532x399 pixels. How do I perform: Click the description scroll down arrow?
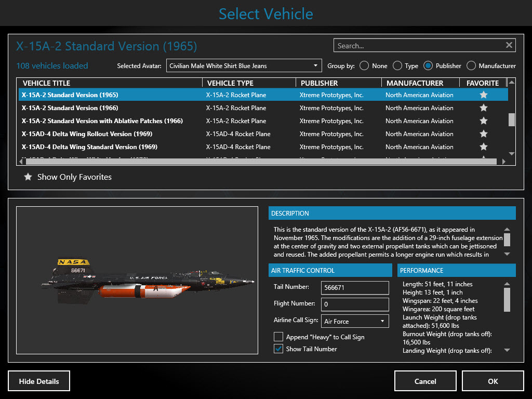pos(507,254)
